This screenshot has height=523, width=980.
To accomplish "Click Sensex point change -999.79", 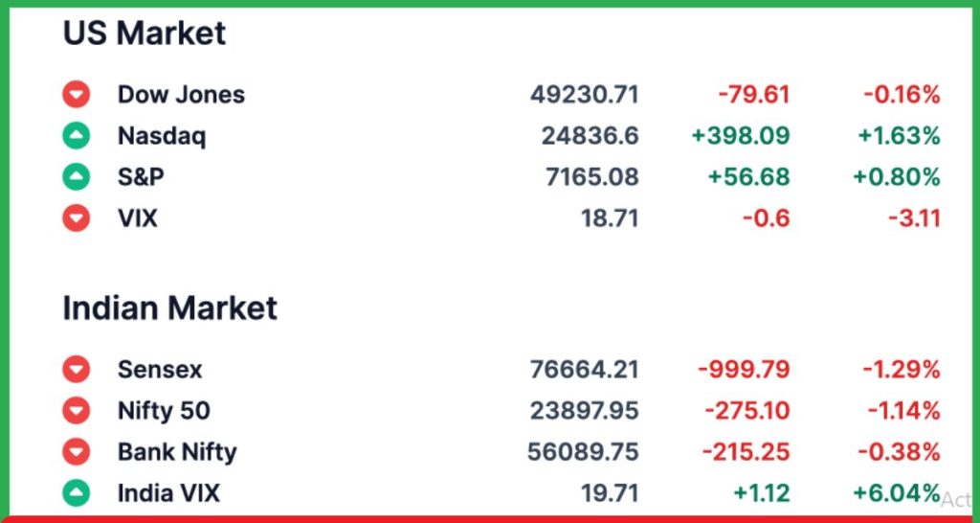I will [744, 370].
